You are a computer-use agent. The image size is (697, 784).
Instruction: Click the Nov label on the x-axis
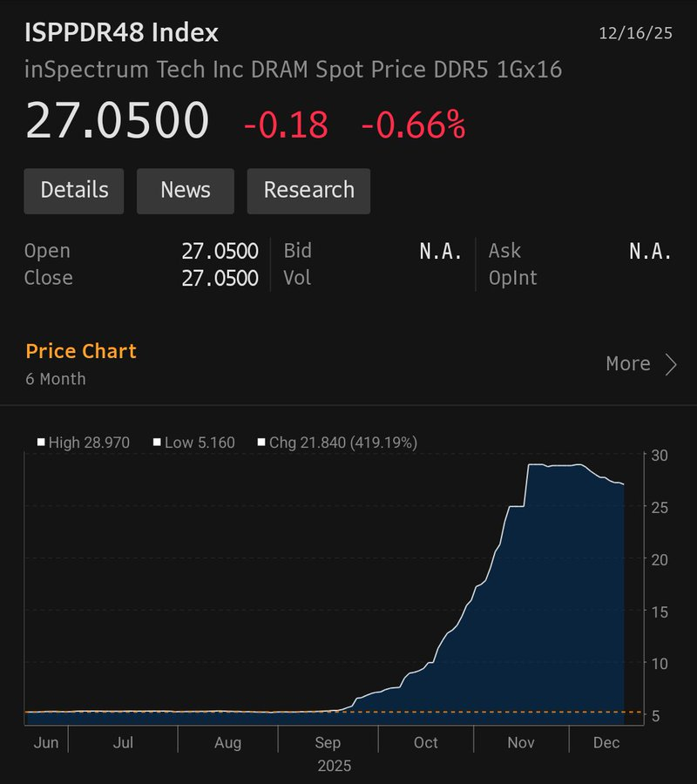coord(521,742)
